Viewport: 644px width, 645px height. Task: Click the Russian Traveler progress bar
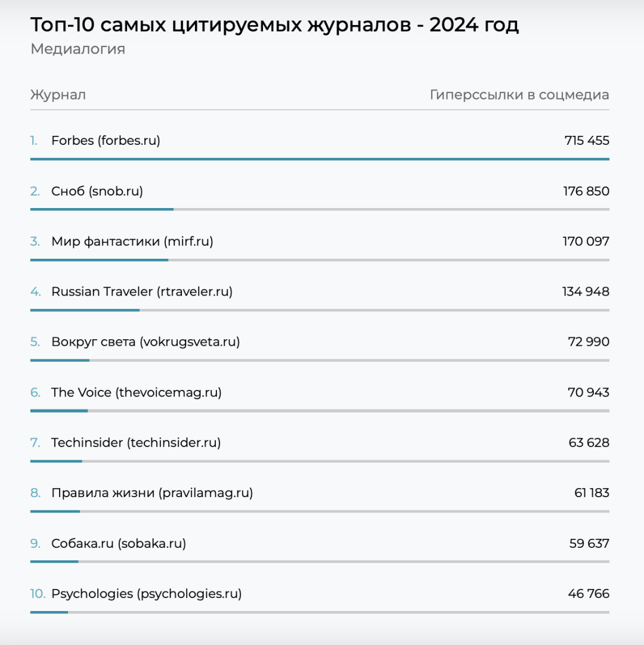click(85, 310)
